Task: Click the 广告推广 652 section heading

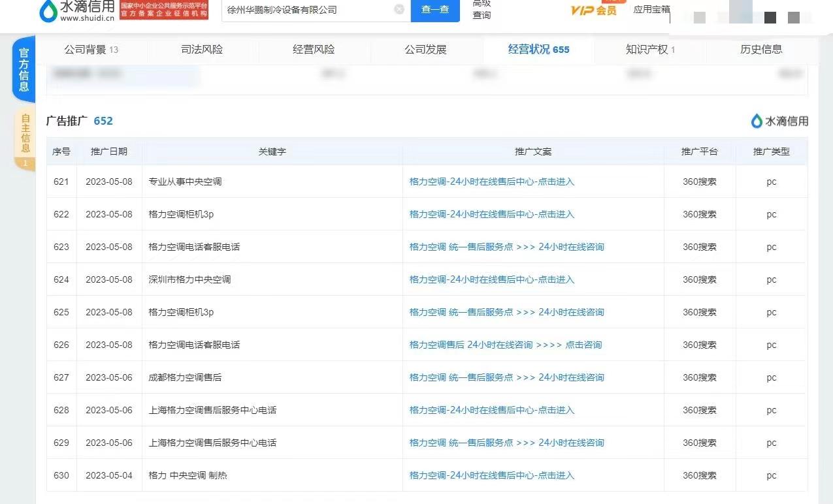Action: pyautogui.click(x=80, y=121)
